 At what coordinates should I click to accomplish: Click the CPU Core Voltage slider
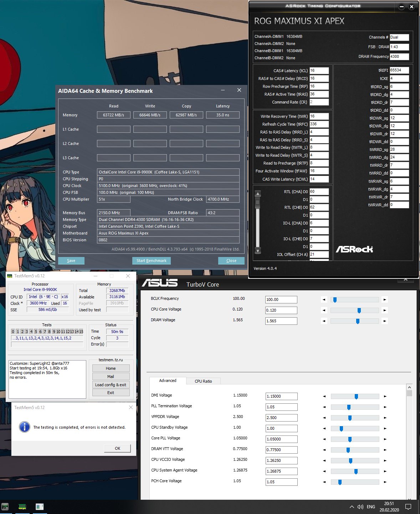355,311
